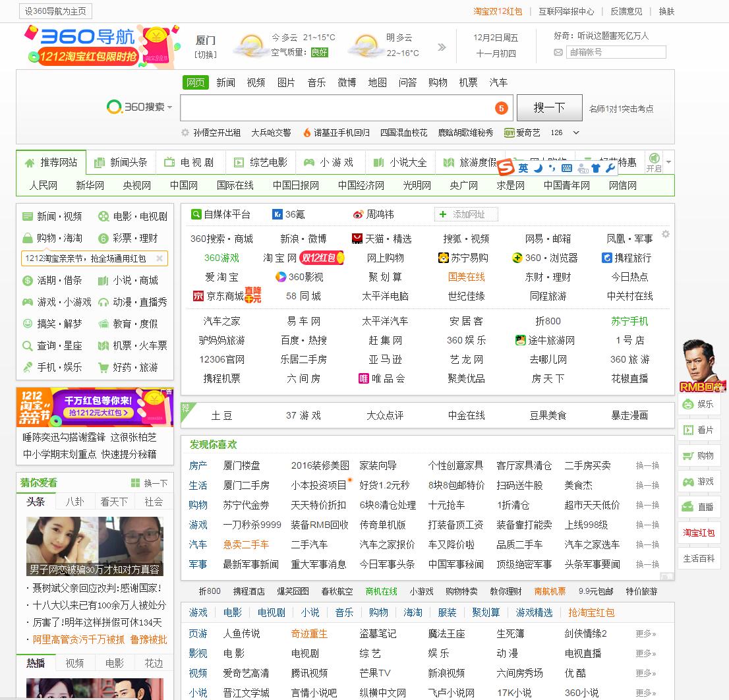Open 机票·火车票 category
The height and width of the screenshot is (700, 729).
point(132,346)
